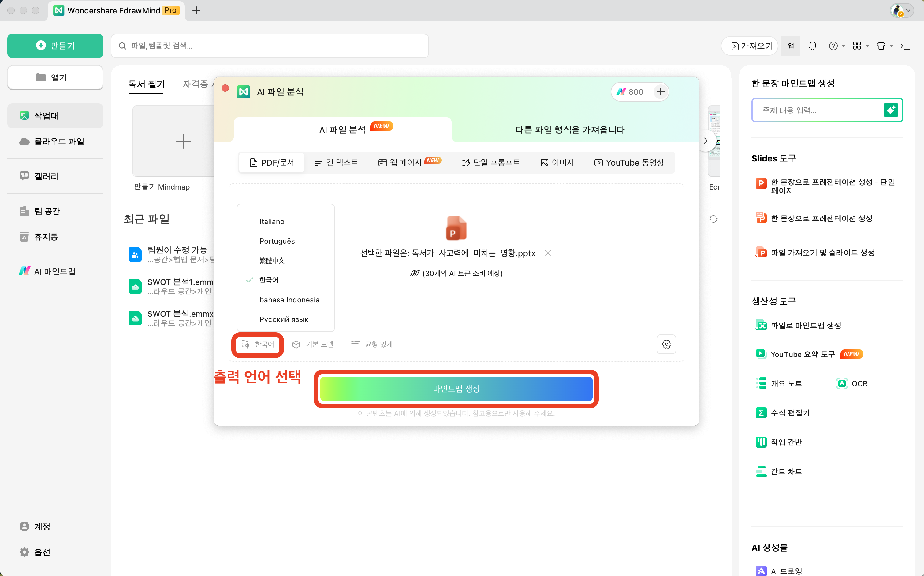The image size is (924, 576).
Task: Expand the 기본 모델 model dropdown
Action: click(x=313, y=344)
